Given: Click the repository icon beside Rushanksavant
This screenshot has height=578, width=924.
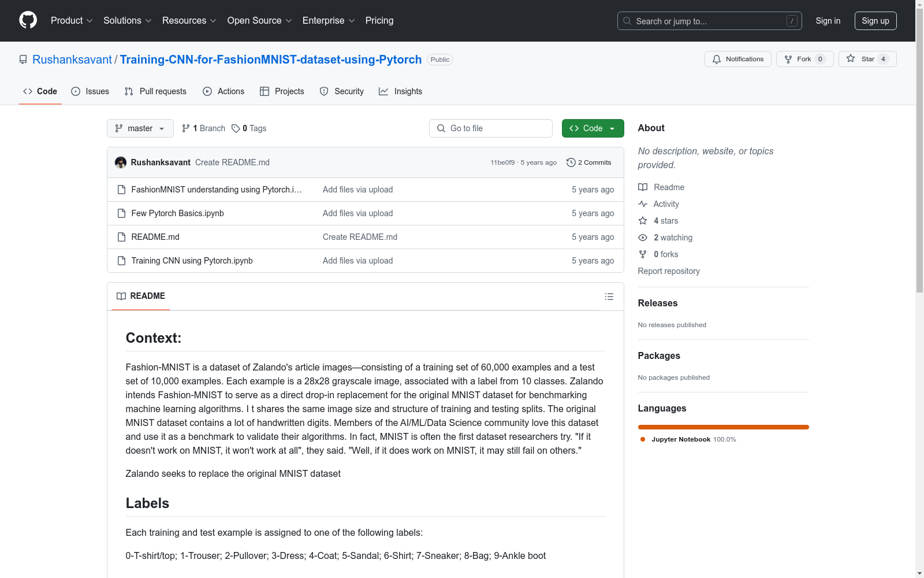Looking at the screenshot, I should [23, 60].
